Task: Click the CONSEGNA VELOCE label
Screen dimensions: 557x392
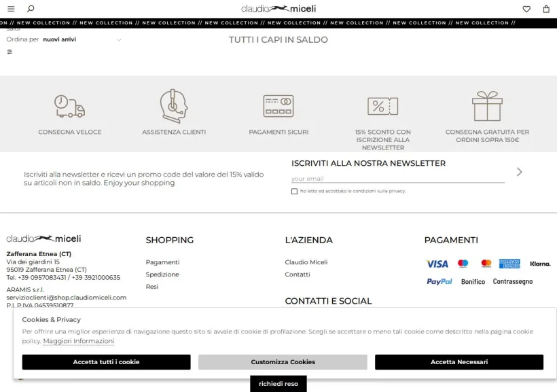Action: click(69, 132)
